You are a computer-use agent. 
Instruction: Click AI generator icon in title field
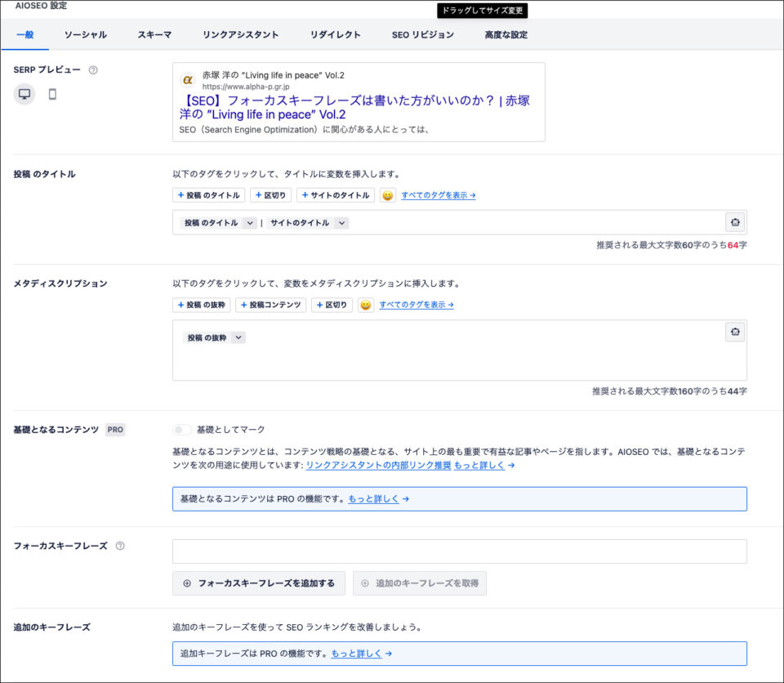pyautogui.click(x=735, y=222)
